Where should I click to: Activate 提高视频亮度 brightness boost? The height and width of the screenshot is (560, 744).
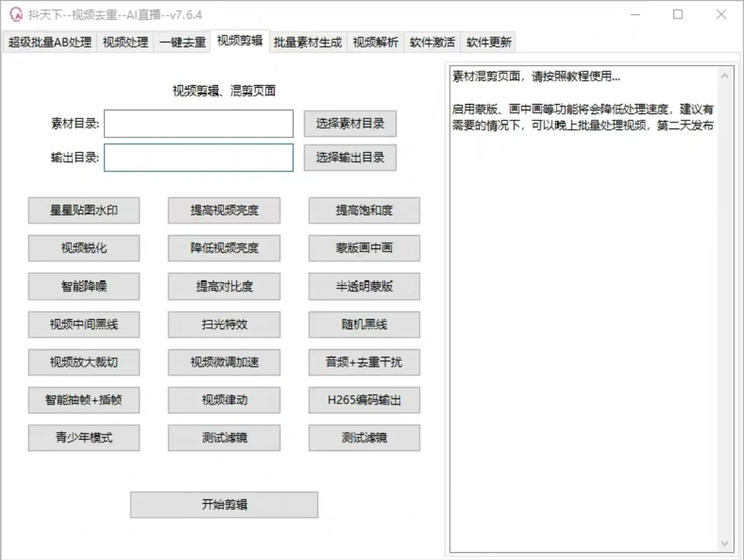[224, 210]
